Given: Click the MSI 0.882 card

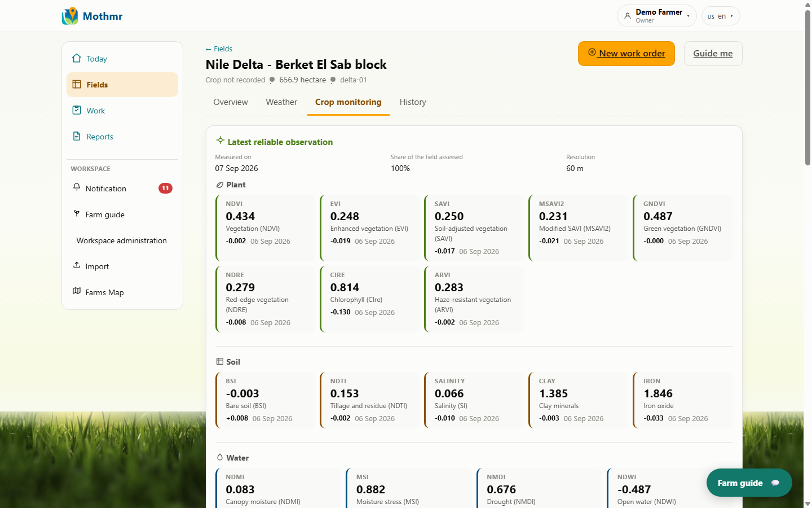Looking at the screenshot, I should 409,488.
